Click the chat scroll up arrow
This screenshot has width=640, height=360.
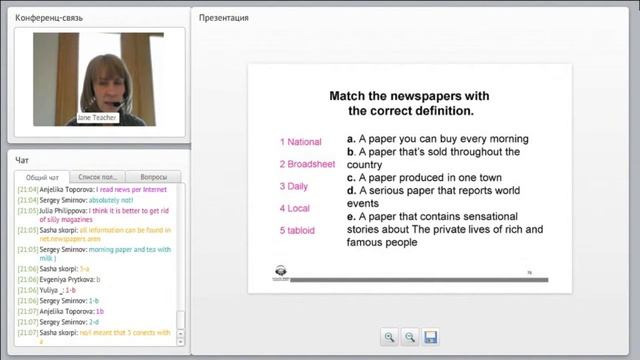(x=180, y=333)
